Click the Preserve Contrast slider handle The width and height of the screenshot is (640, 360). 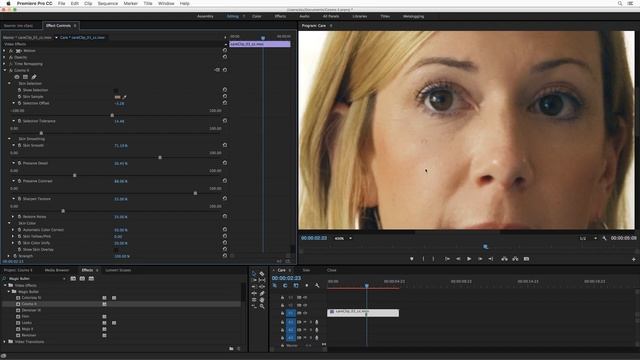[195, 193]
